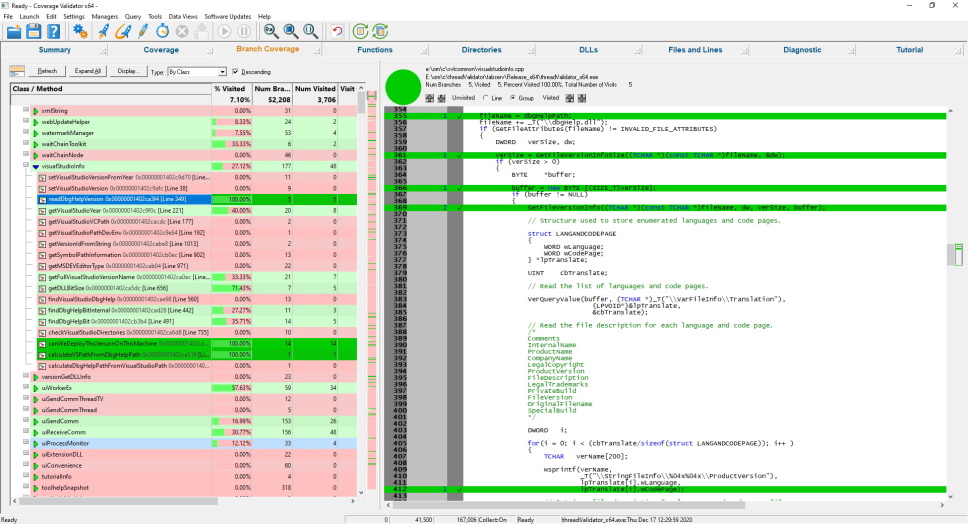Select the Line radio button
The width and height of the screenshot is (968, 524).
(486, 98)
